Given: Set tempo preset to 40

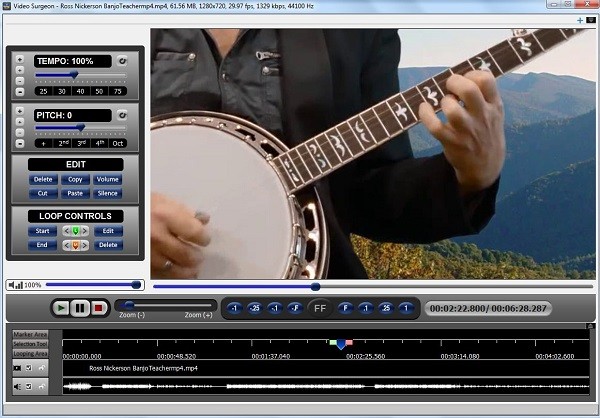Looking at the screenshot, I should point(80,91).
